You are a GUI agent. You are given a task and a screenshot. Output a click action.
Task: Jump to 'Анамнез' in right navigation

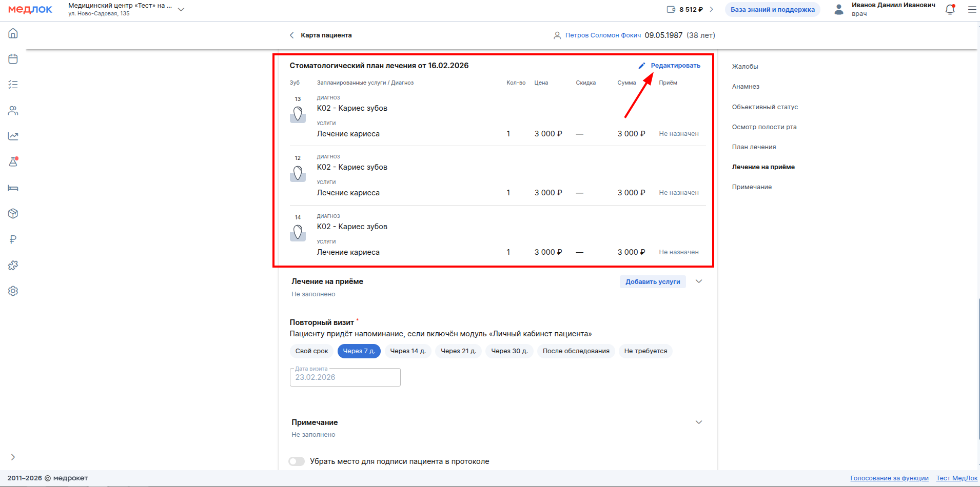[746, 87]
